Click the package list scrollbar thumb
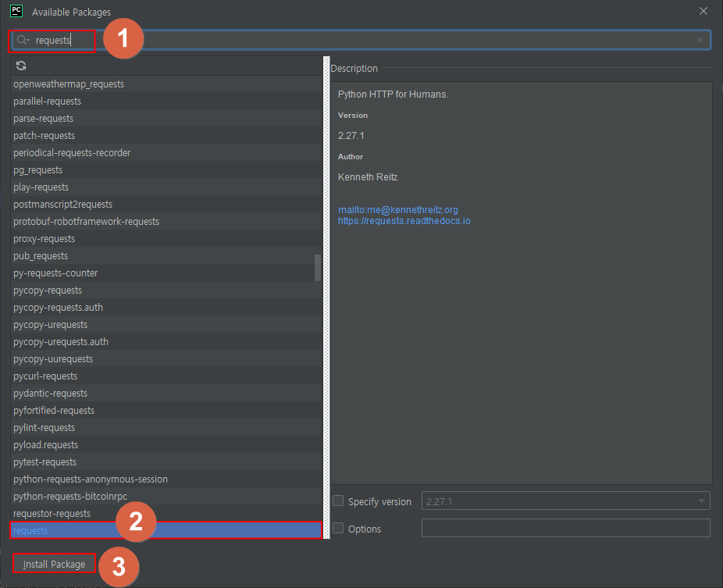The width and height of the screenshot is (723, 588). (x=318, y=268)
